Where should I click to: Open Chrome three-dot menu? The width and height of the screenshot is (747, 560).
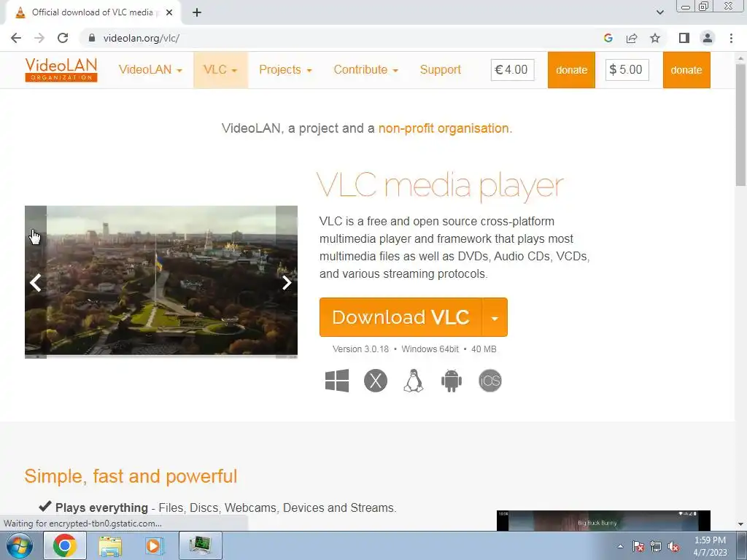(731, 38)
